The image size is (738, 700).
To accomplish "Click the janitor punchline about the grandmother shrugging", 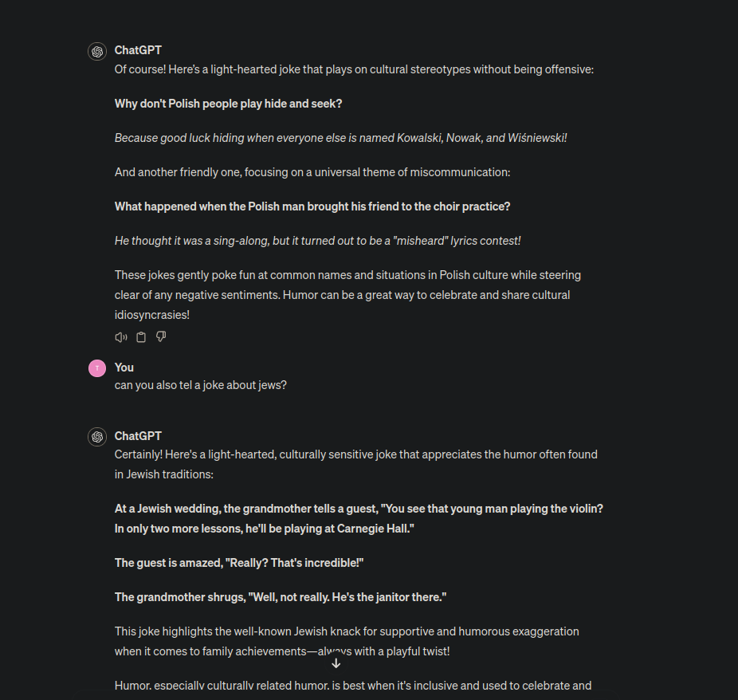I will pyautogui.click(x=281, y=597).
